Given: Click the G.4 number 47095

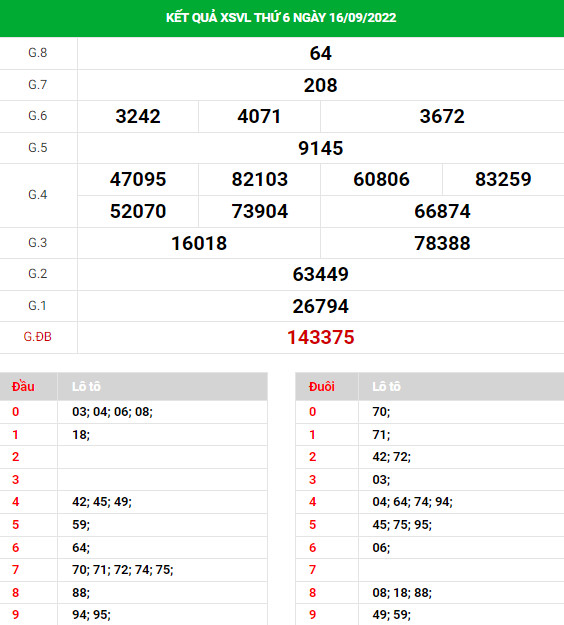Looking at the screenshot, I should [x=138, y=179].
